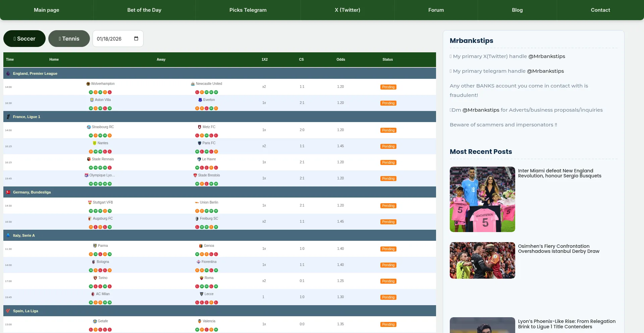The height and width of the screenshot is (333, 644).
Task: Open the calendar picker on date field
Action: (136, 39)
